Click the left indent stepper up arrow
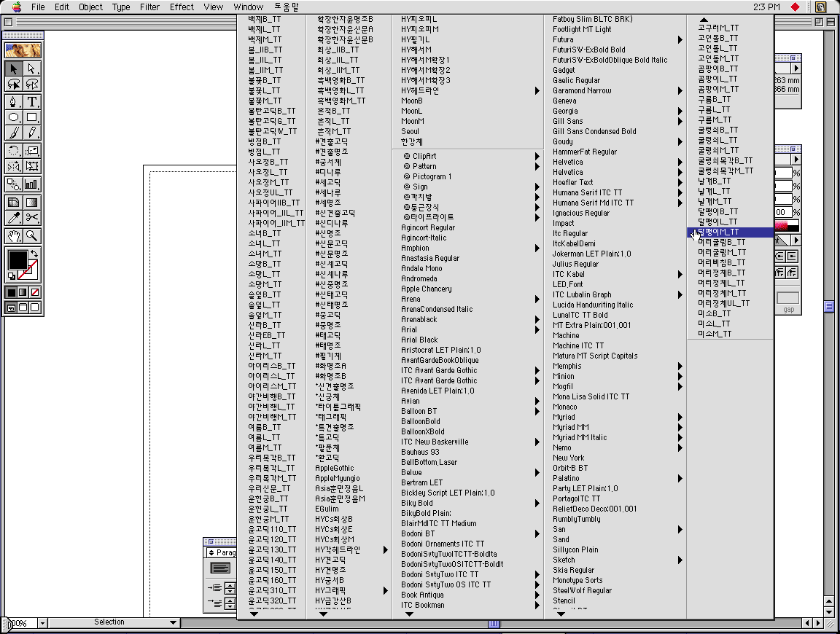Image resolution: width=840 pixels, height=634 pixels. coord(230,584)
